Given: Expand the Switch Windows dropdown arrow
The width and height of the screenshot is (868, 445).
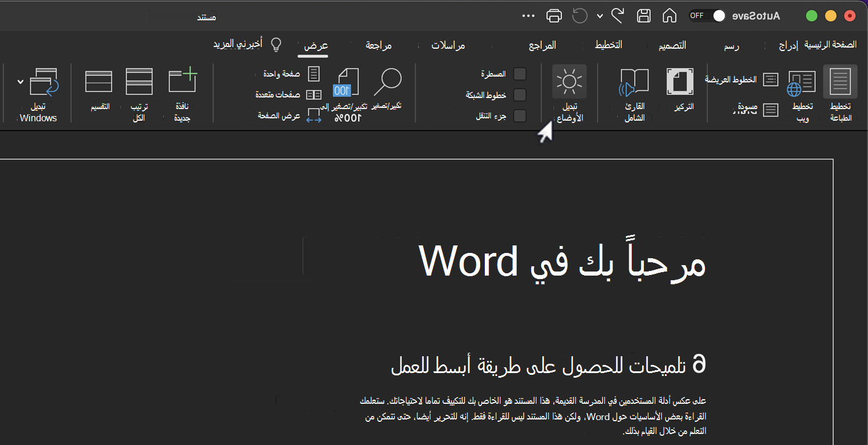Looking at the screenshot, I should (21, 82).
